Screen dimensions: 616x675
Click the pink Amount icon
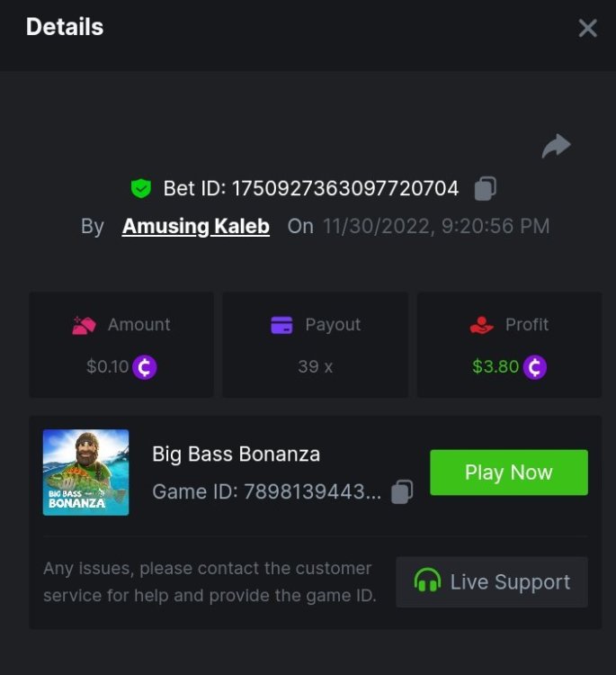(84, 325)
